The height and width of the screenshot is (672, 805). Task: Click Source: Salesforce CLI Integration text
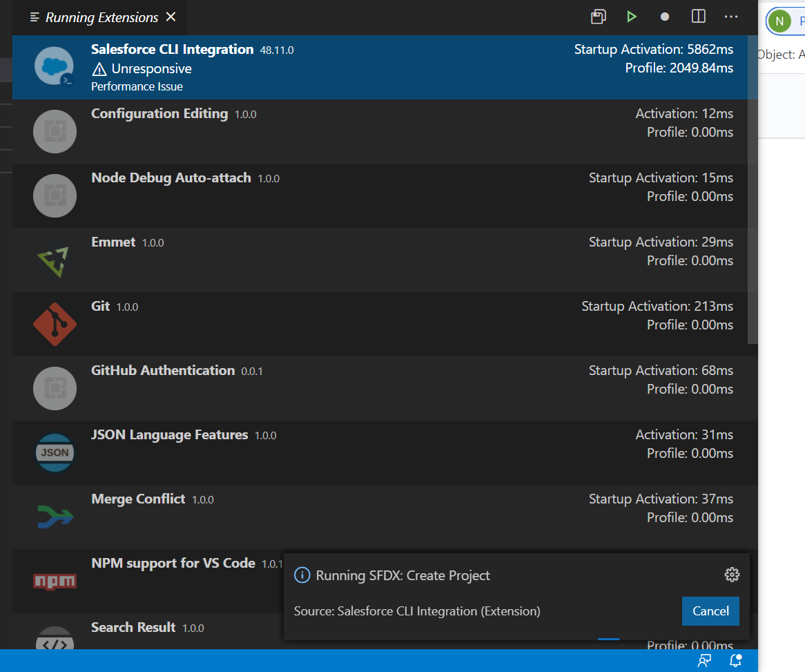(x=417, y=611)
